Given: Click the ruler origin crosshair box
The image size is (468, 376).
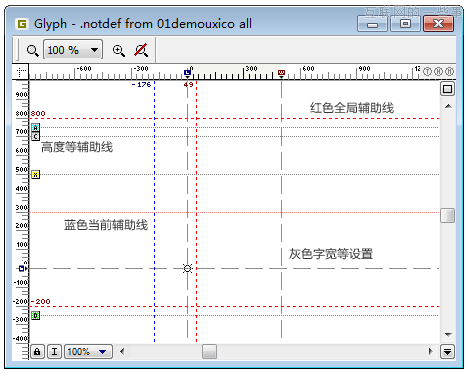Looking at the screenshot, I should coord(21,72).
